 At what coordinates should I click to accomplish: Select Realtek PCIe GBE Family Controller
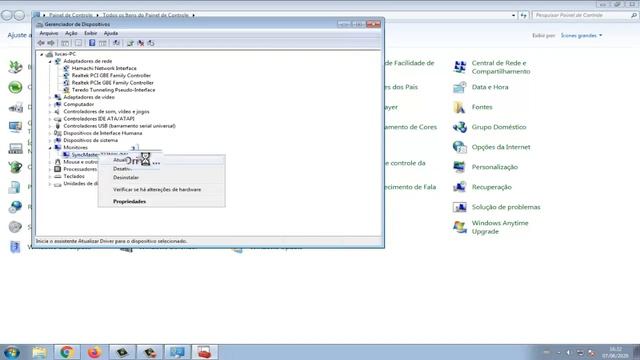coord(113,82)
